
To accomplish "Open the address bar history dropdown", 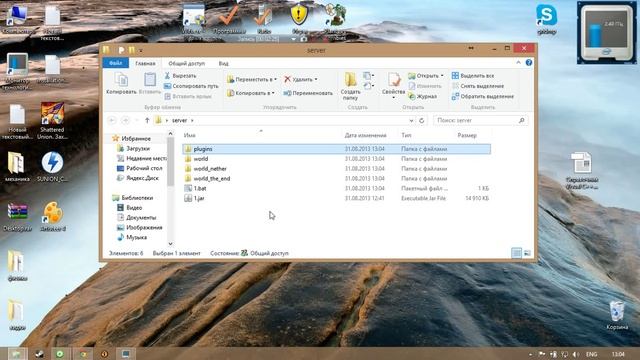I will point(411,120).
